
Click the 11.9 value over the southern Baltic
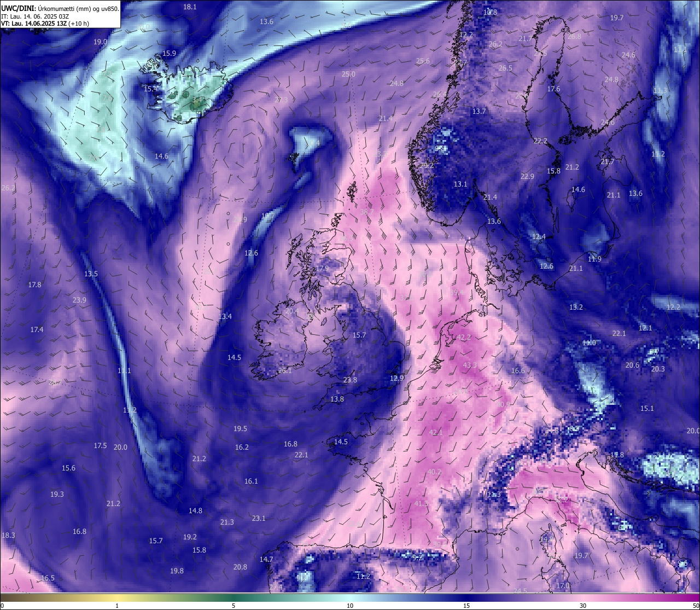(x=594, y=259)
